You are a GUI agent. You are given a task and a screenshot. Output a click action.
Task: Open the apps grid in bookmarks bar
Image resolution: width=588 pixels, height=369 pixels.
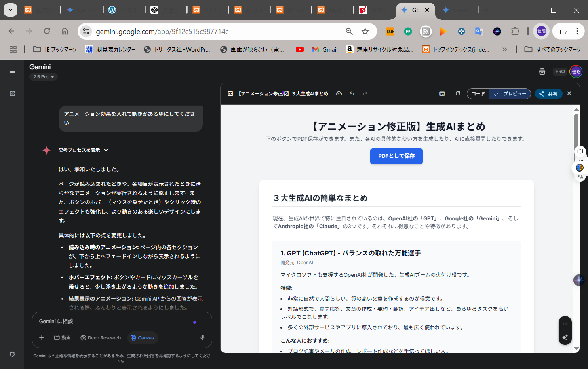(x=13, y=49)
